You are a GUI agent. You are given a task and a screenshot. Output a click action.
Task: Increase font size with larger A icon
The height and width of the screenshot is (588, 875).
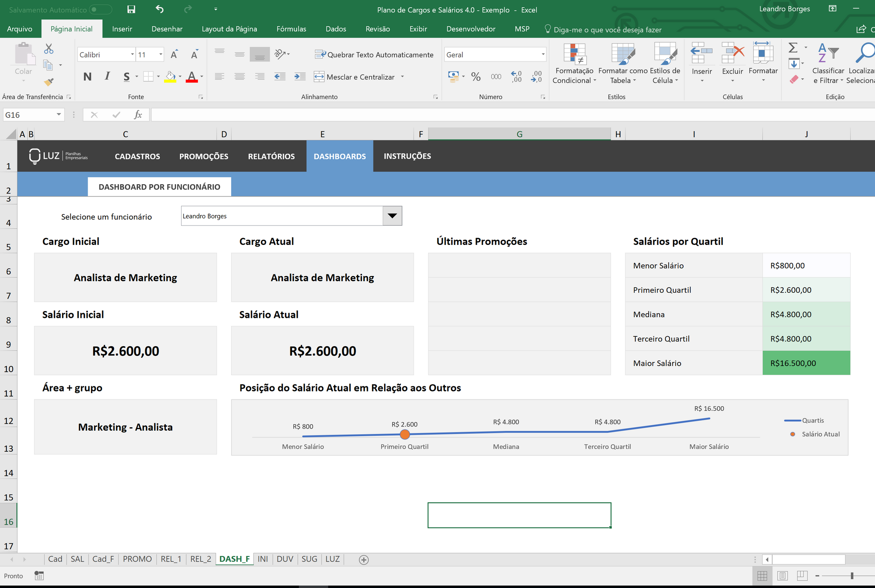(x=174, y=54)
